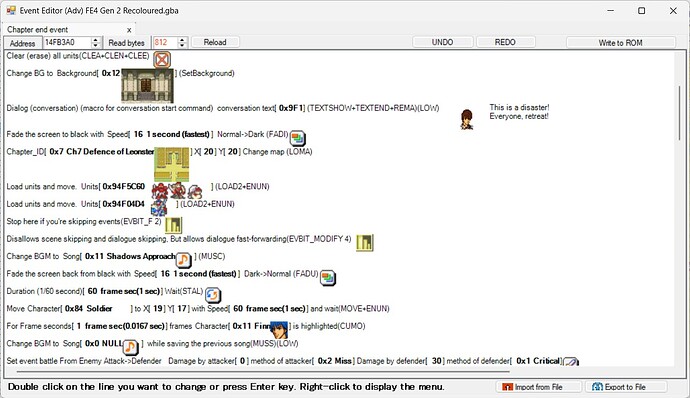Select the 'Fade the screen to black' line

click(147, 134)
